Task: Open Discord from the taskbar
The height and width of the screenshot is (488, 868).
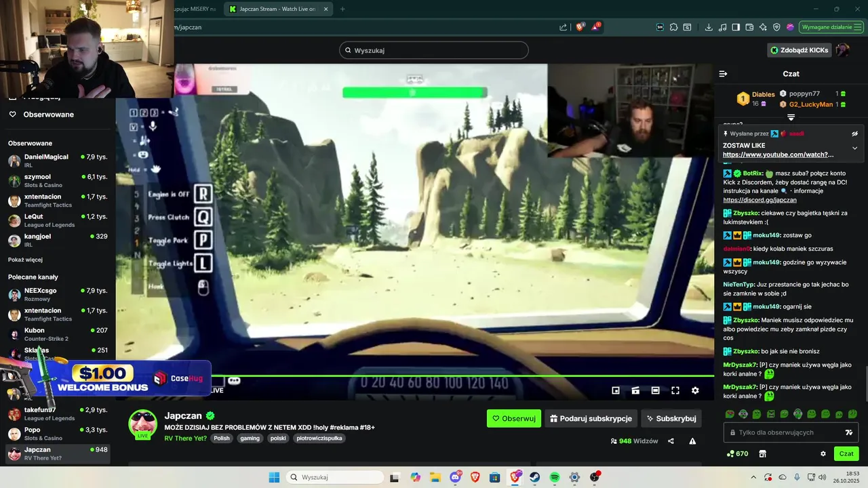Action: click(456, 477)
